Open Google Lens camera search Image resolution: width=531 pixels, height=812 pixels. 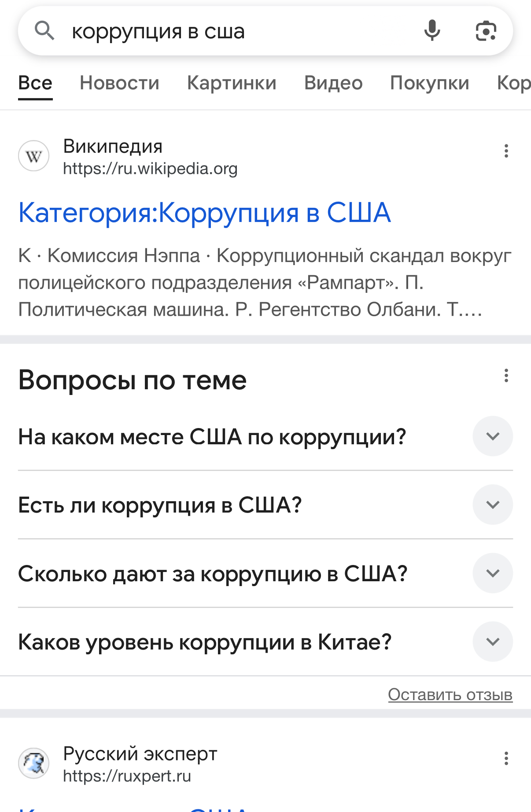coord(486,31)
